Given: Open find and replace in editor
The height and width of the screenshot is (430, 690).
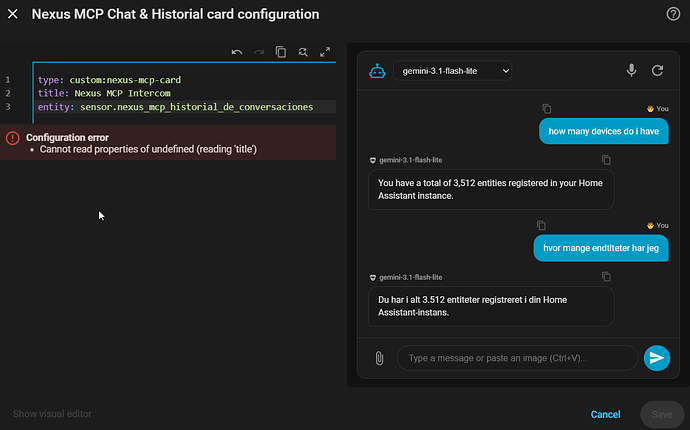Looking at the screenshot, I should click(303, 52).
